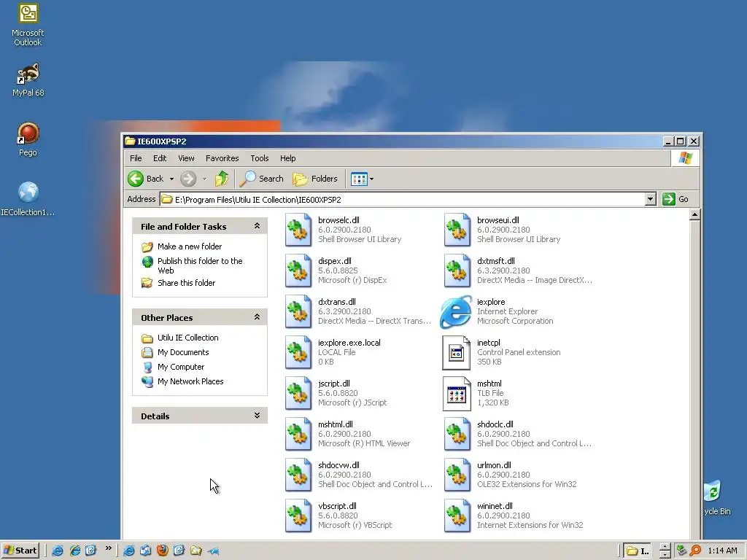Open the Favorites menu
This screenshot has height=560, width=747.
click(x=222, y=158)
